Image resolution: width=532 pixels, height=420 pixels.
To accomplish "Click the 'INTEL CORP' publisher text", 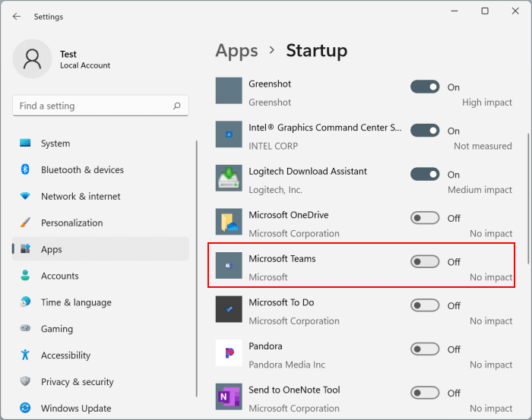I will 273,146.
